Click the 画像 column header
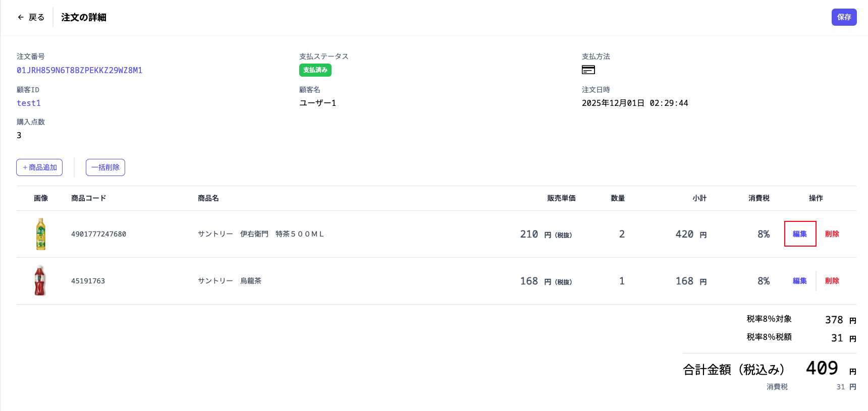This screenshot has height=411, width=868. coord(41,198)
